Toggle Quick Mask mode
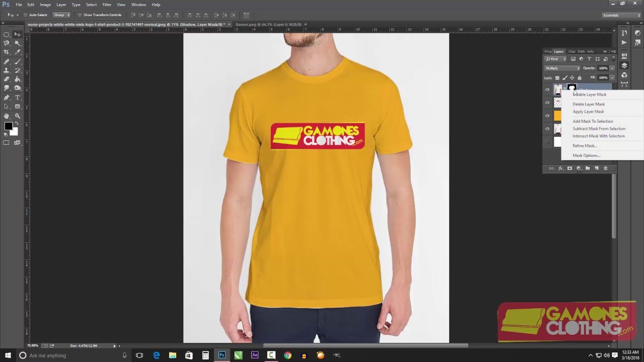 [x=7, y=143]
